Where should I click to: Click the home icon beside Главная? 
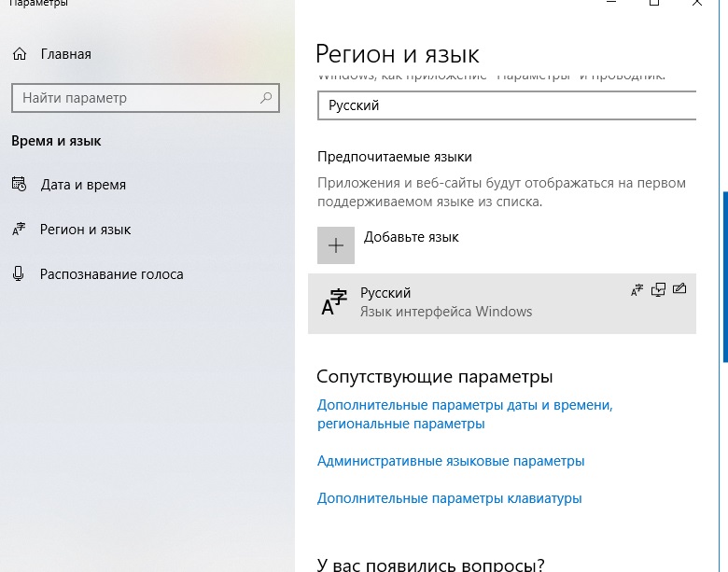pos(20,54)
